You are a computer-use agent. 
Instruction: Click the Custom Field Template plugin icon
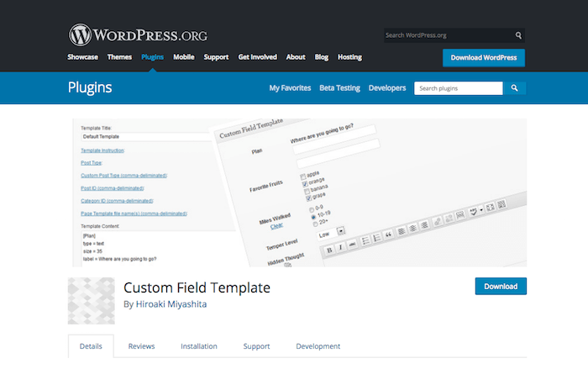[x=91, y=301]
